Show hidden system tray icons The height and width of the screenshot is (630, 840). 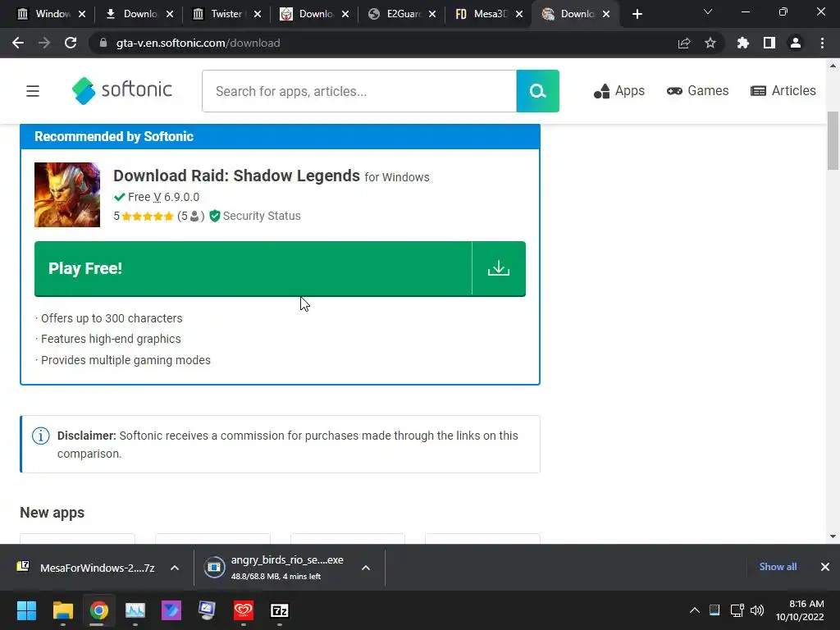[x=694, y=610]
